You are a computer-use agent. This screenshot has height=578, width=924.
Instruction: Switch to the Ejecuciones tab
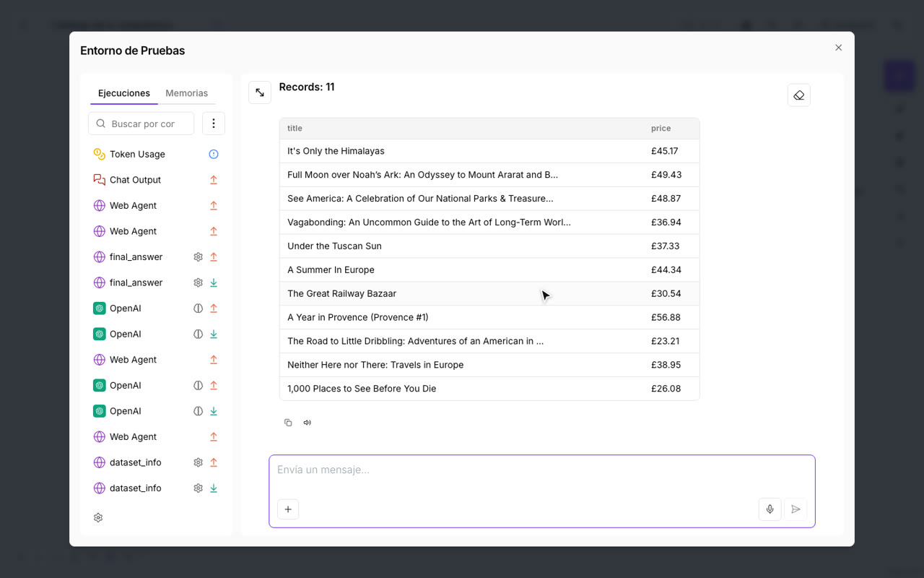click(x=124, y=93)
